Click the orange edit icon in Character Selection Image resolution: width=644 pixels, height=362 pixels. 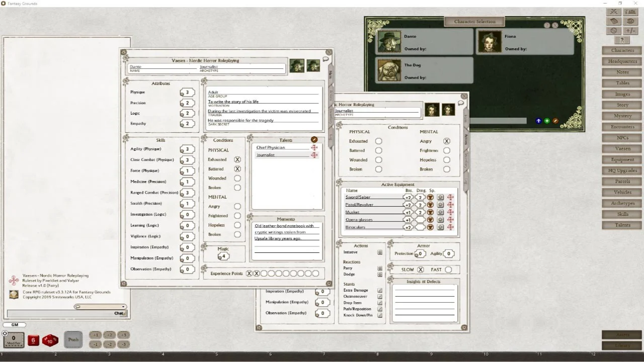coord(555,121)
